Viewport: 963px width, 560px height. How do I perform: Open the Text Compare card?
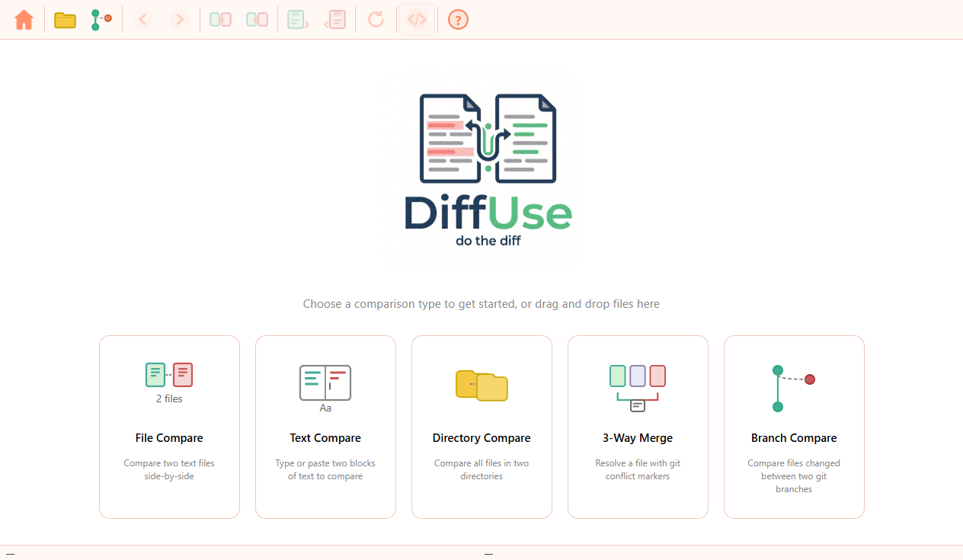tap(325, 427)
